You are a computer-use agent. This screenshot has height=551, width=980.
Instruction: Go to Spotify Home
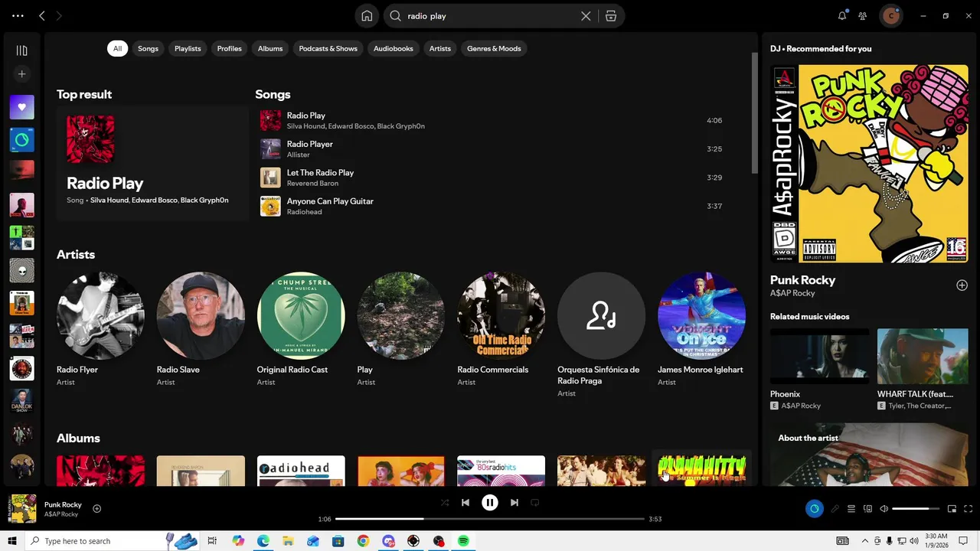point(367,16)
